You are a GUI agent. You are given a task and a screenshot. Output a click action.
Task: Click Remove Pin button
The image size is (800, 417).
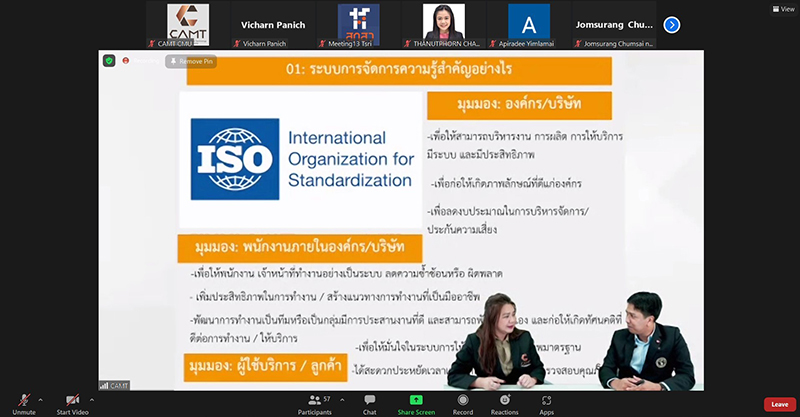pos(191,61)
